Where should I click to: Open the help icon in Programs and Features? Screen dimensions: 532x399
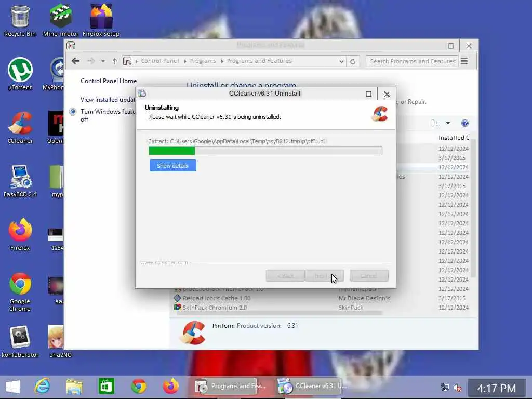465,123
